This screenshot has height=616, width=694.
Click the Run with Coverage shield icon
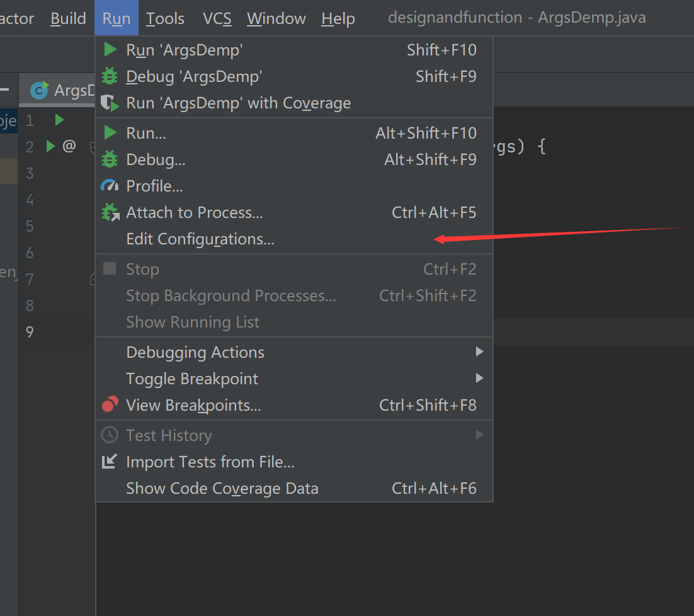click(x=110, y=103)
